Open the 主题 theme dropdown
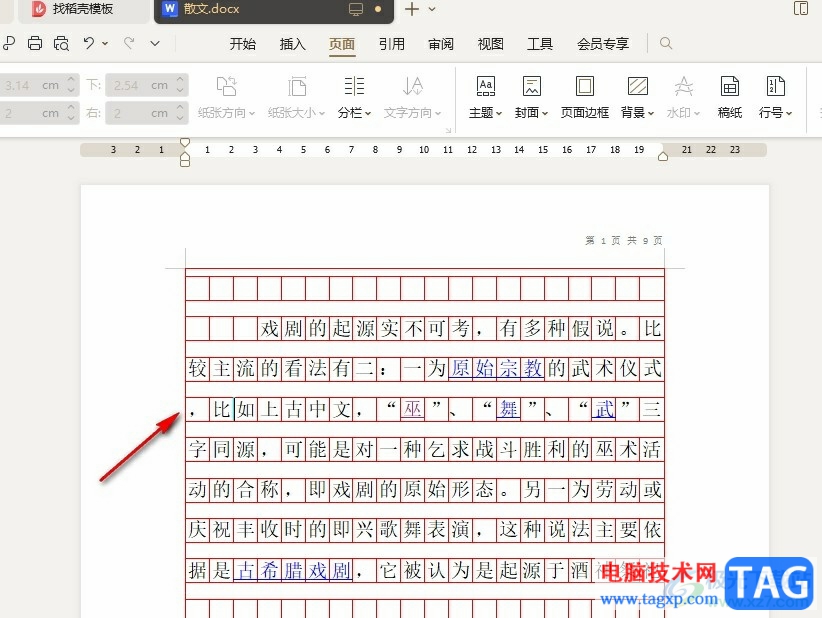This screenshot has width=822, height=618. click(485, 97)
